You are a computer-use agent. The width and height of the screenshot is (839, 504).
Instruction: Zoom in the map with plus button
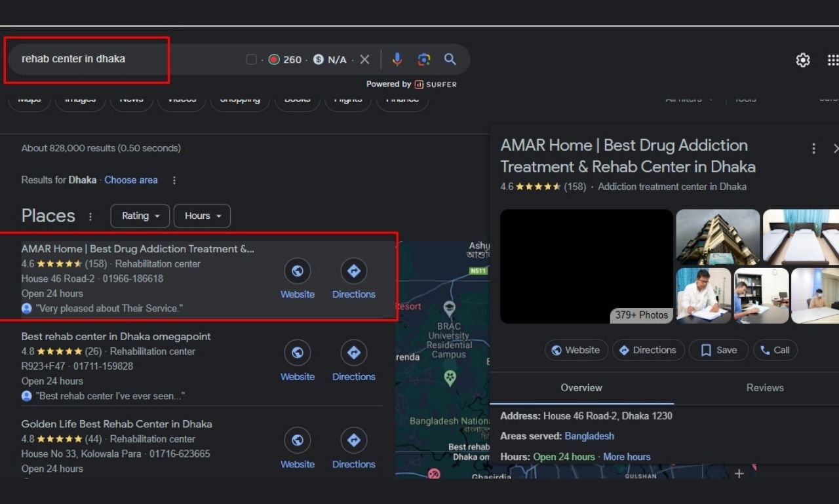point(739,473)
